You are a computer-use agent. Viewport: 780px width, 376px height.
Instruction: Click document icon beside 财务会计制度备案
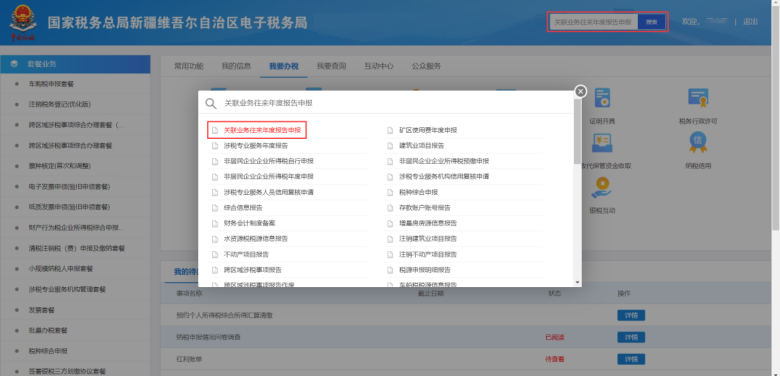(x=215, y=223)
